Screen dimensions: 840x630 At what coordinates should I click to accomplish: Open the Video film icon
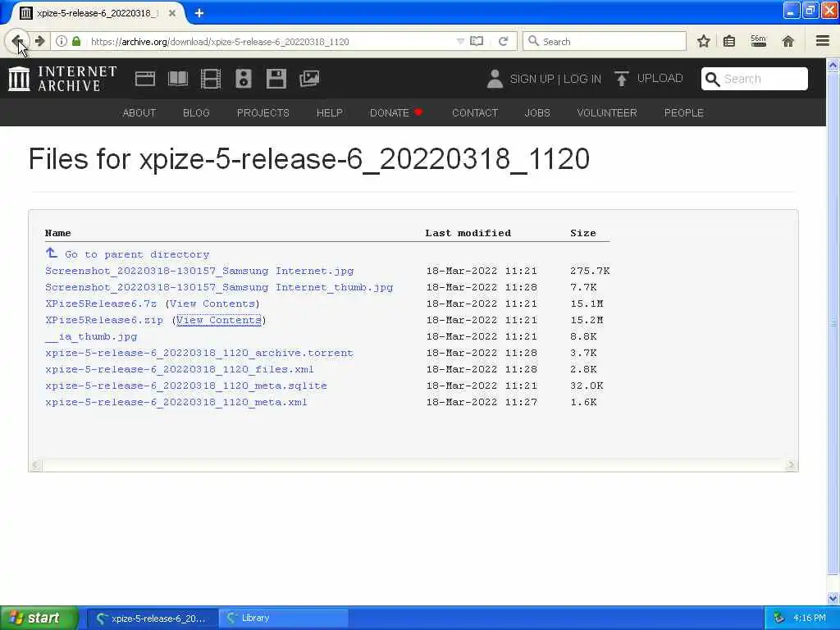click(x=211, y=79)
